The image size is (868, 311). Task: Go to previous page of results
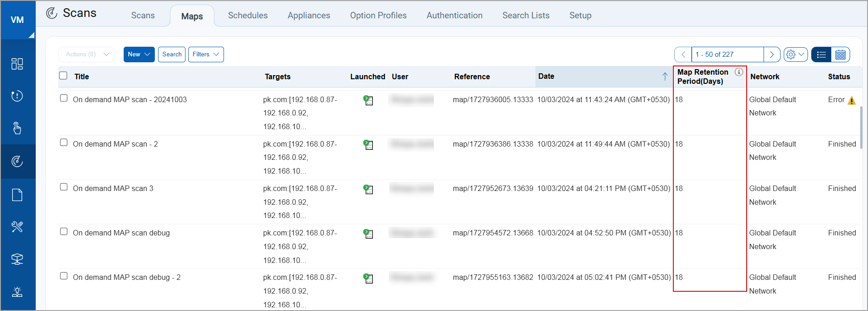click(683, 55)
